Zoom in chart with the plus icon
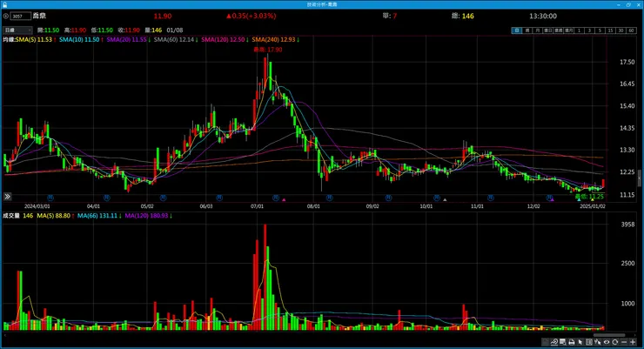This screenshot has height=349, width=644. [633, 342]
